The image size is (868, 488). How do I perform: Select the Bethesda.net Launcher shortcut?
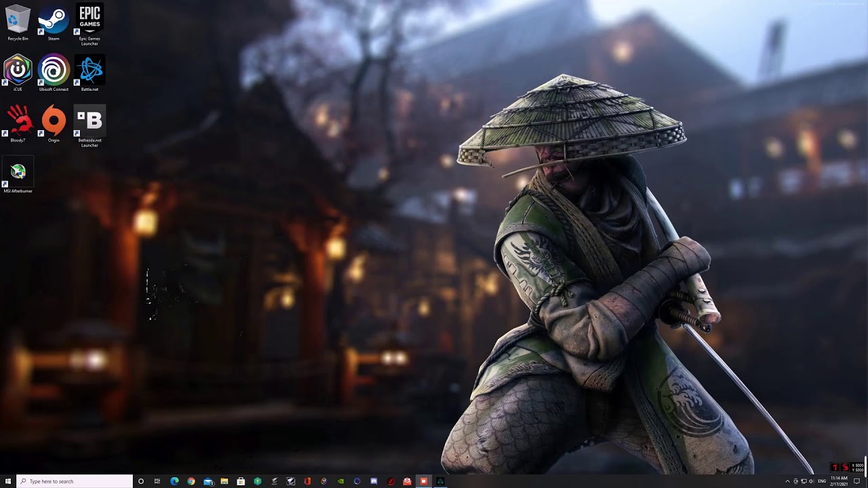pos(90,125)
